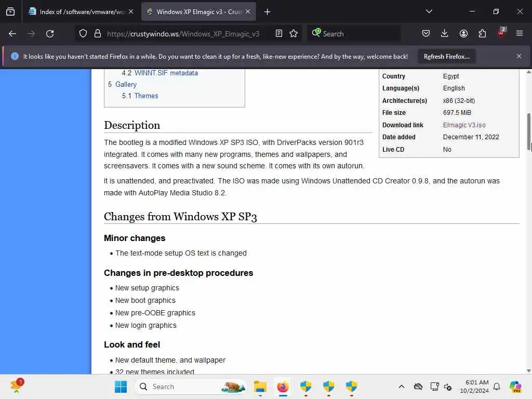Click the third Windows Security shield taskbar icon

(351, 387)
